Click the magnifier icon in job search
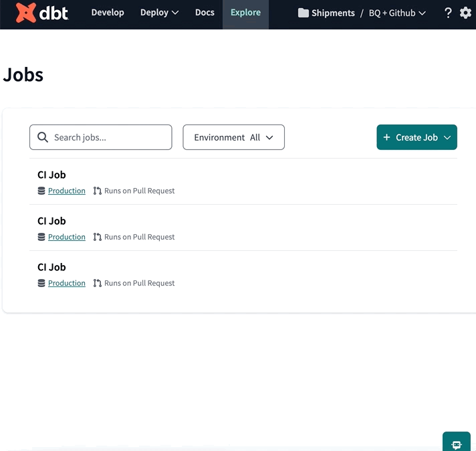Viewport: 476px width, 451px height. point(43,137)
